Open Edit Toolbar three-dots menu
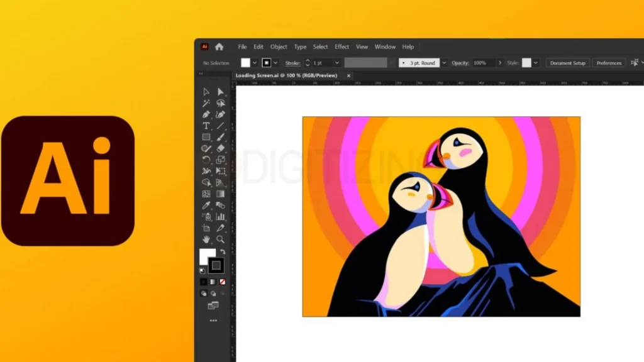 point(213,321)
